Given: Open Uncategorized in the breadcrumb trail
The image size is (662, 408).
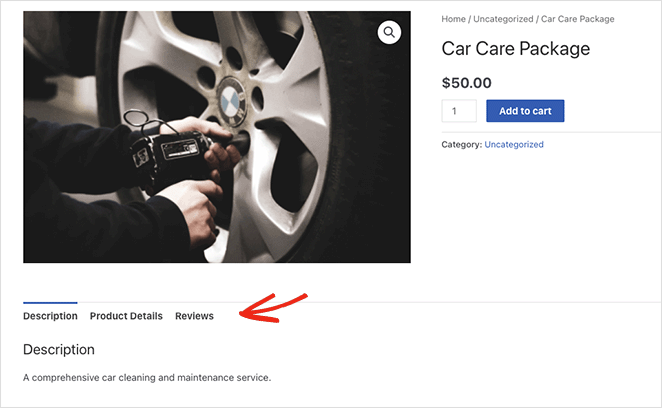Looking at the screenshot, I should 503,19.
